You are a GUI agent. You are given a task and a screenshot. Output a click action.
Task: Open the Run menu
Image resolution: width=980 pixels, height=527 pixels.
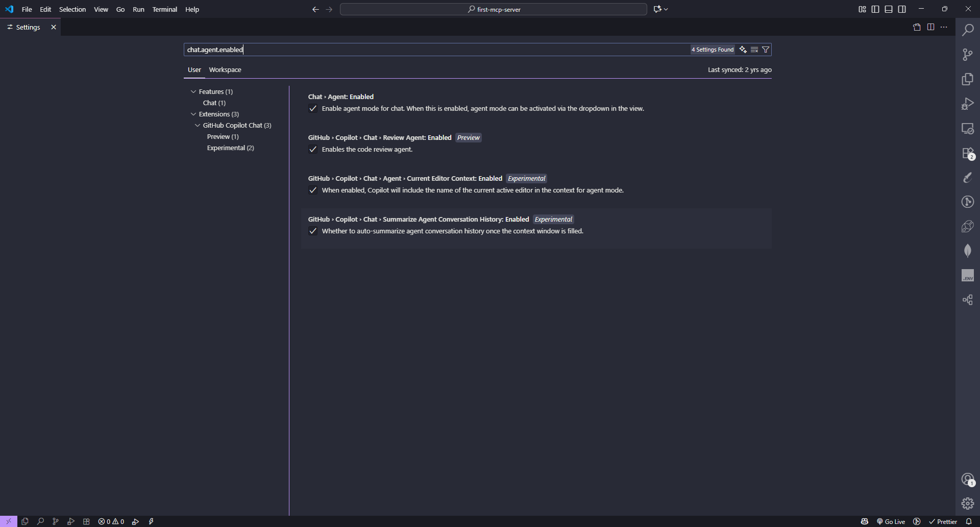pyautogui.click(x=138, y=9)
